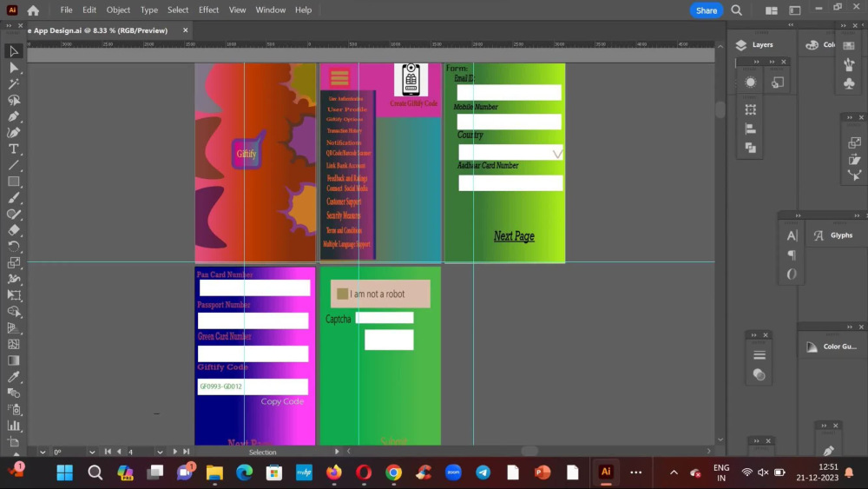Go to the next artboard

pyautogui.click(x=175, y=452)
